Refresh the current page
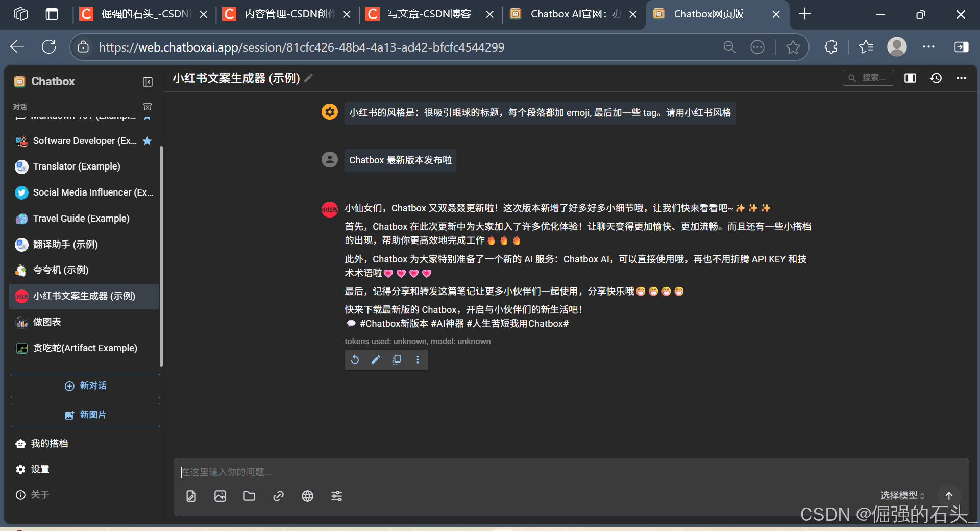 (49, 47)
